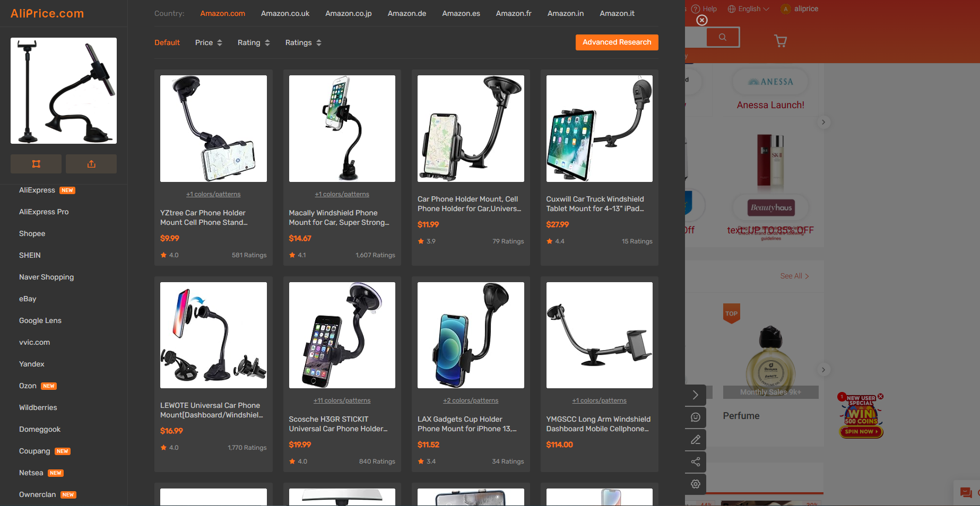This screenshot has height=506, width=980.
Task: Click the search magnifier icon
Action: tap(723, 37)
